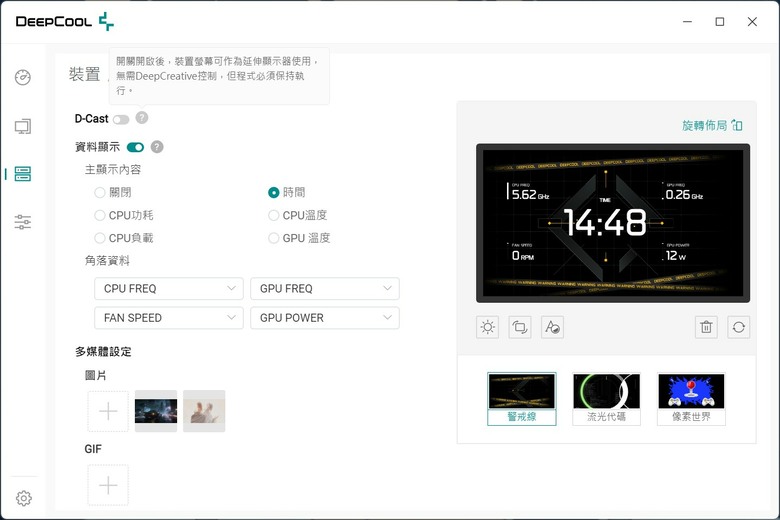This screenshot has height=520, width=780.
Task: Click the screen preview showing 14:48
Action: click(x=613, y=223)
